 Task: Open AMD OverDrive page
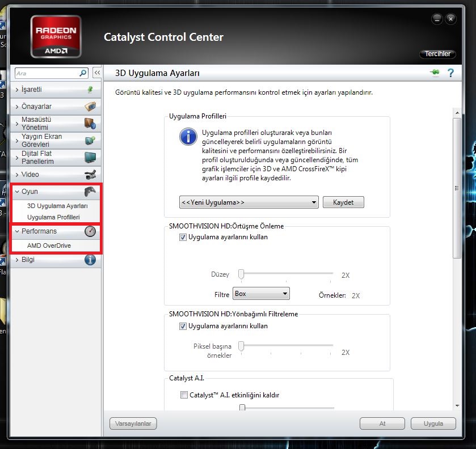[49, 245]
